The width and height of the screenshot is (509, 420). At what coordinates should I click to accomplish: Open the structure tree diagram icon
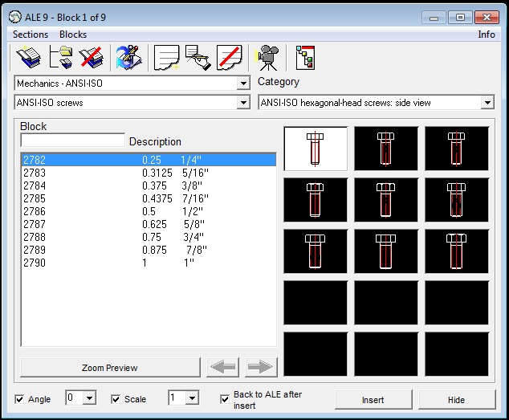coord(305,58)
